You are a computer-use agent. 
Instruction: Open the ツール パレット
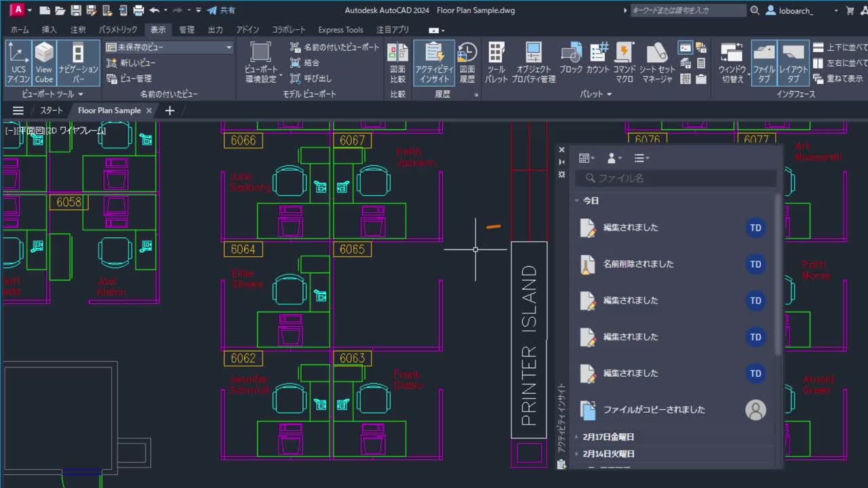point(496,62)
